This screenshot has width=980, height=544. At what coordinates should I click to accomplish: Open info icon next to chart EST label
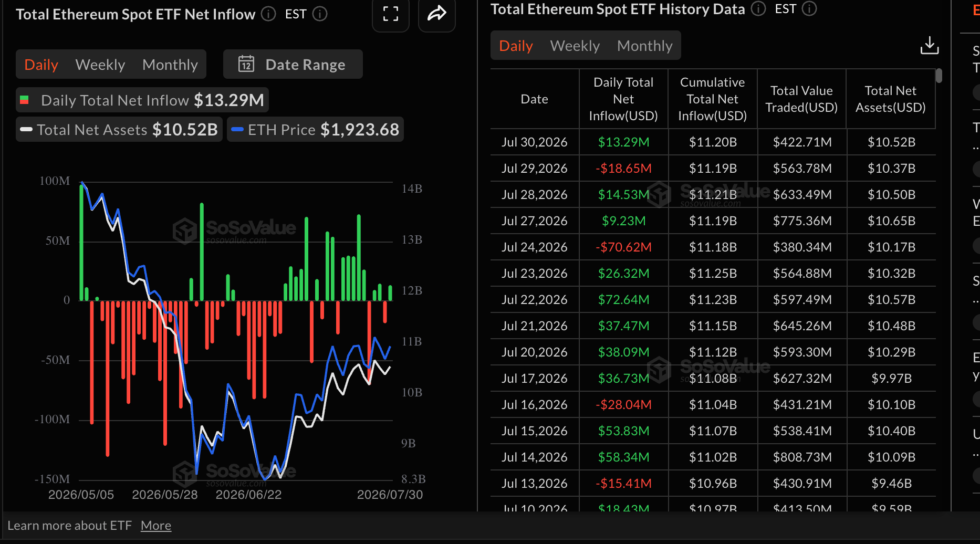point(320,14)
